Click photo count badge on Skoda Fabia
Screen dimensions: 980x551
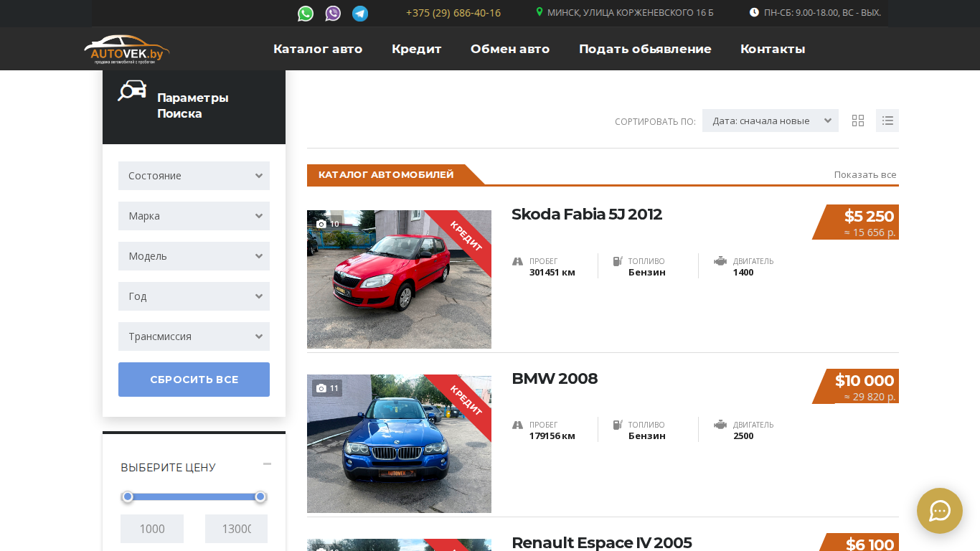pyautogui.click(x=328, y=224)
